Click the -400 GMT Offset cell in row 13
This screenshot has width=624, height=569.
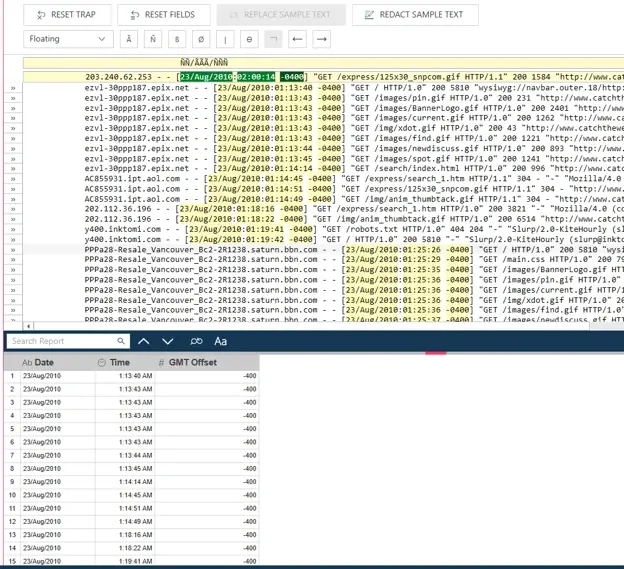tap(207, 535)
